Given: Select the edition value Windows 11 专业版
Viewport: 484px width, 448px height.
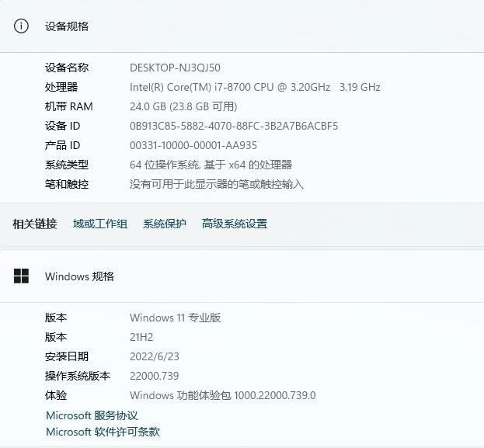Looking at the screenshot, I should click(175, 318).
